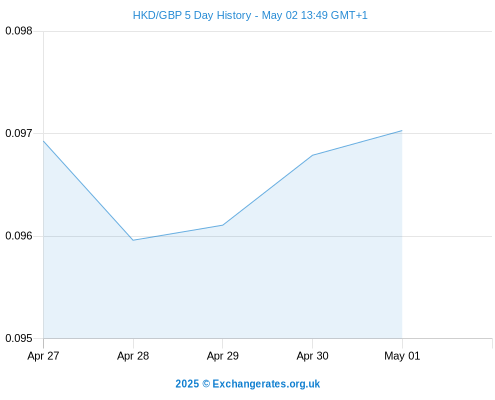Click the 0.098 y-axis label
495x400 pixels.
pyautogui.click(x=19, y=31)
